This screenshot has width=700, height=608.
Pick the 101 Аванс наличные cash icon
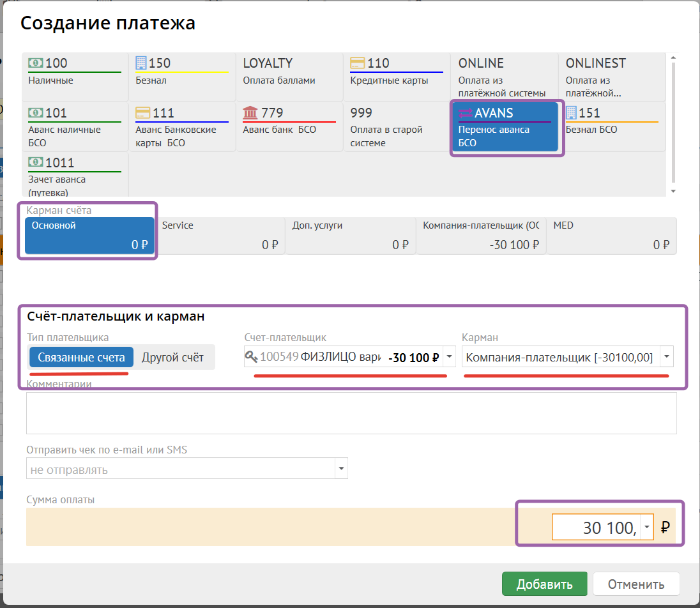(36, 113)
